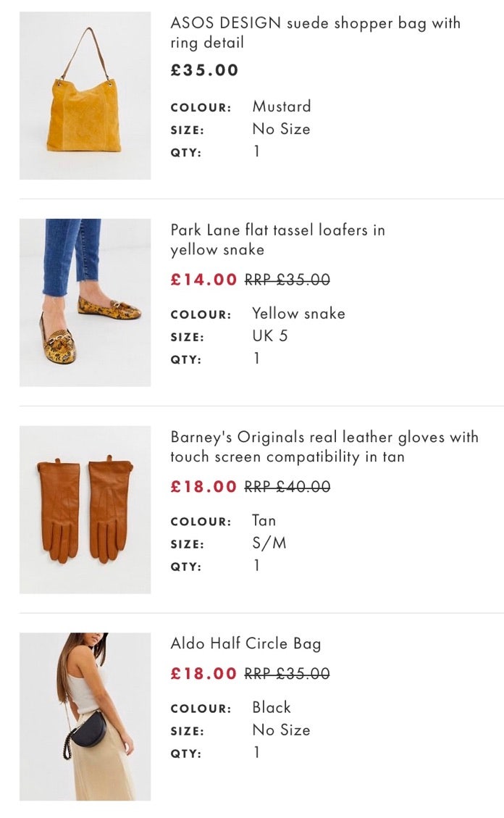Click the Yellow snake colour value
The width and height of the screenshot is (504, 818).
coord(298,314)
